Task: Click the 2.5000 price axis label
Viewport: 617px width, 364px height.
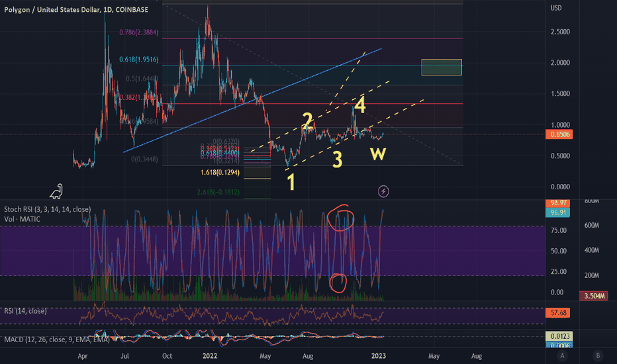Action: point(560,32)
